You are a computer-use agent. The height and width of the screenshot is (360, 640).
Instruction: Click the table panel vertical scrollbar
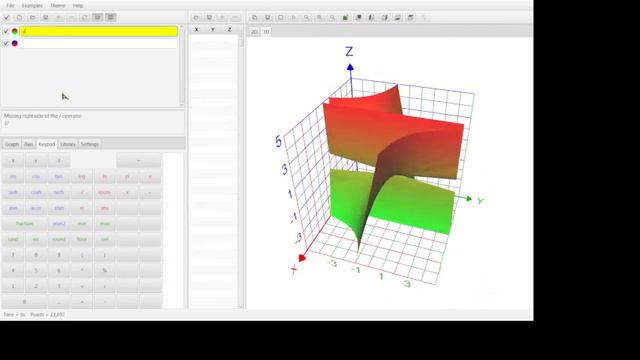click(x=240, y=171)
